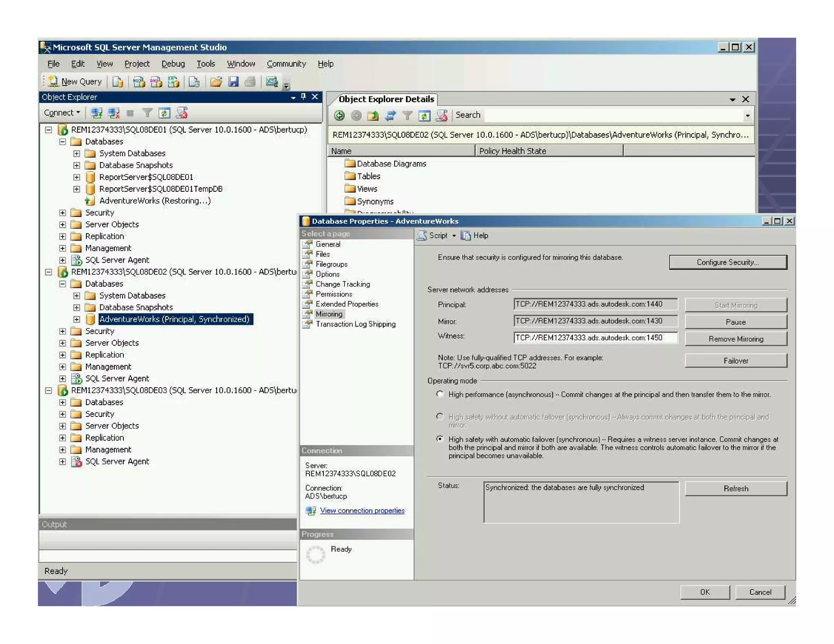Click the Remove Mirroring button
This screenshot has width=834, height=644.
click(x=735, y=339)
